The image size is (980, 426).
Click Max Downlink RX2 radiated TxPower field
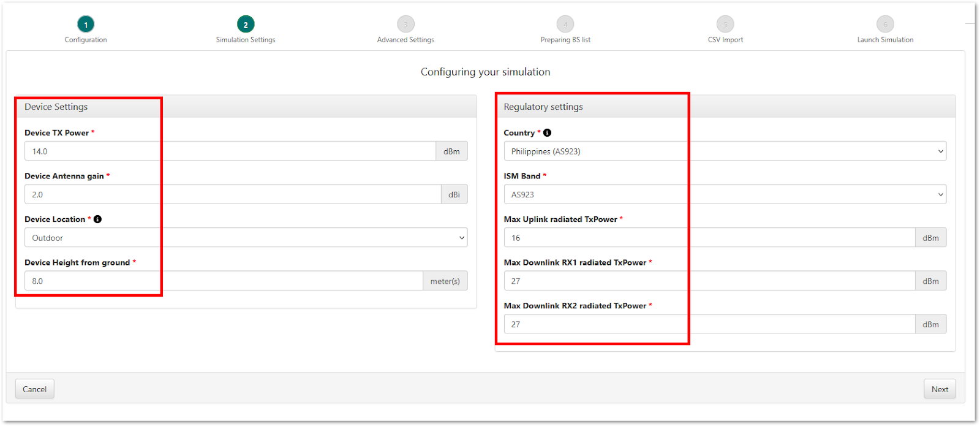click(709, 324)
